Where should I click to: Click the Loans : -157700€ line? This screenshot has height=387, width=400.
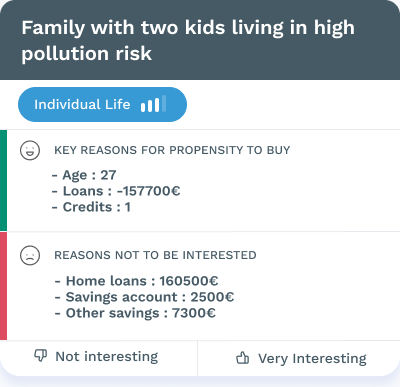pos(116,191)
